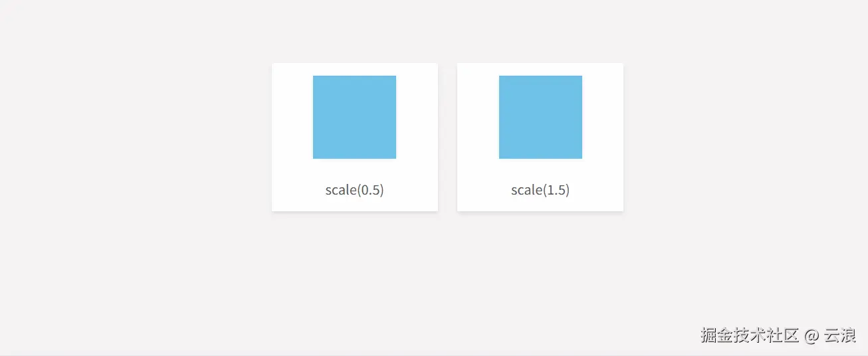Click white space right of scale(1.5) square
The width and height of the screenshot is (868, 356).
click(602, 117)
